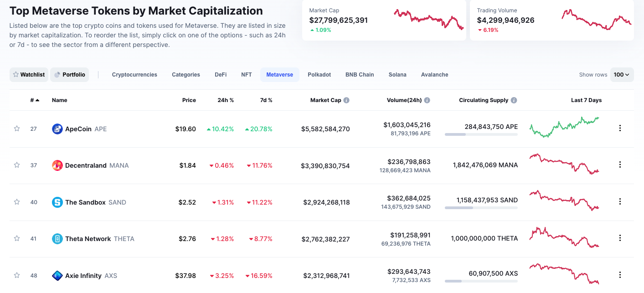The width and height of the screenshot is (644, 293).
Task: Open the Portfolio button
Action: point(69,75)
